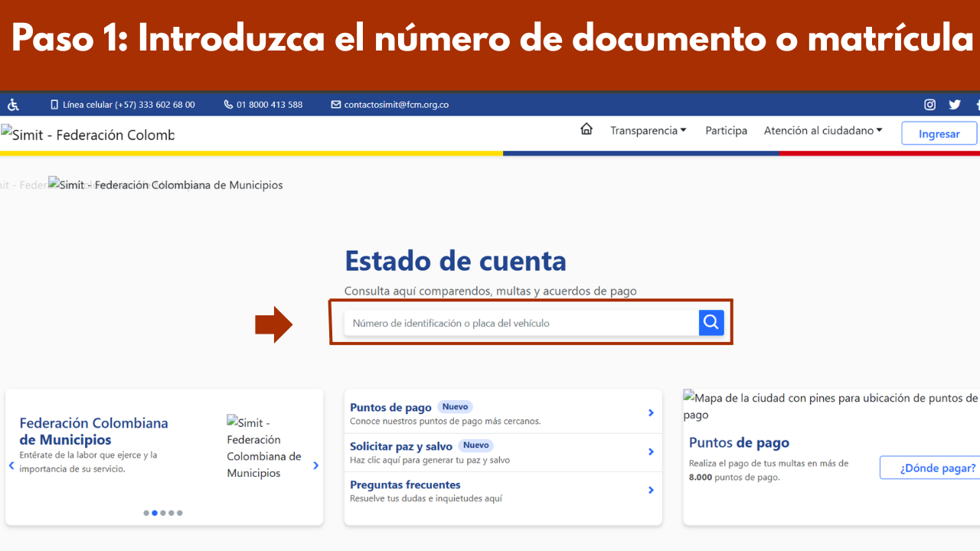
Task: Click the Consulta aquí comparendos subtitle
Action: tap(491, 291)
